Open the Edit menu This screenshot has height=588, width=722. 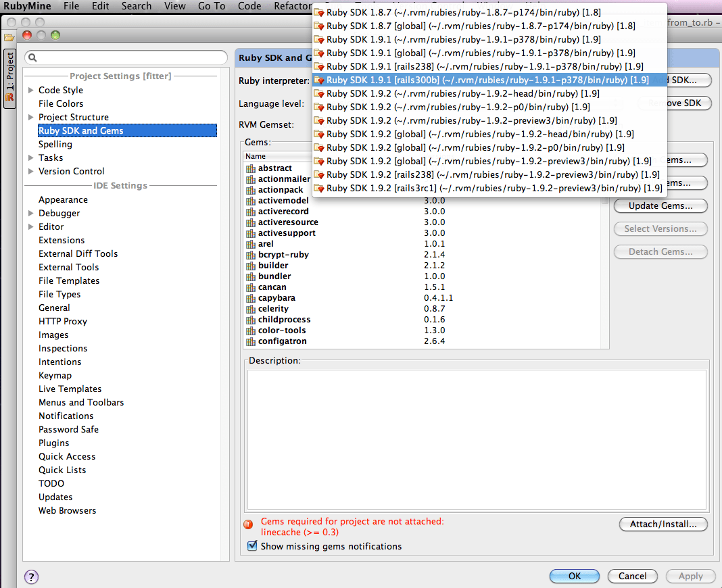100,6
